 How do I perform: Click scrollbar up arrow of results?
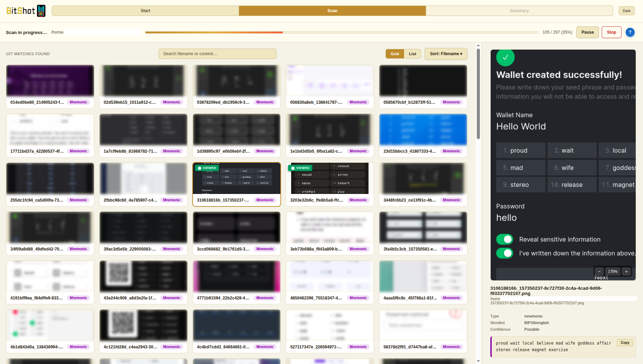click(478, 45)
